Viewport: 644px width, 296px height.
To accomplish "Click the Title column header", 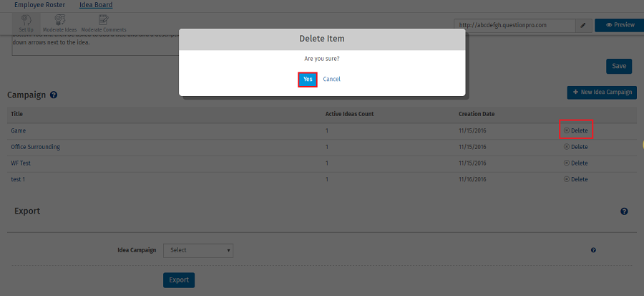I will click(17, 114).
